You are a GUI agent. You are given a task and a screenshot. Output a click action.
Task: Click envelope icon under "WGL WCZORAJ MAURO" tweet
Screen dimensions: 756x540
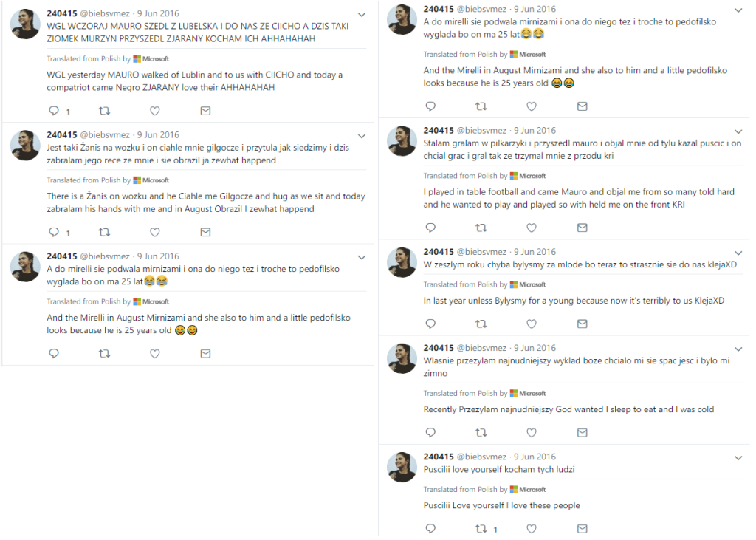pyautogui.click(x=205, y=111)
